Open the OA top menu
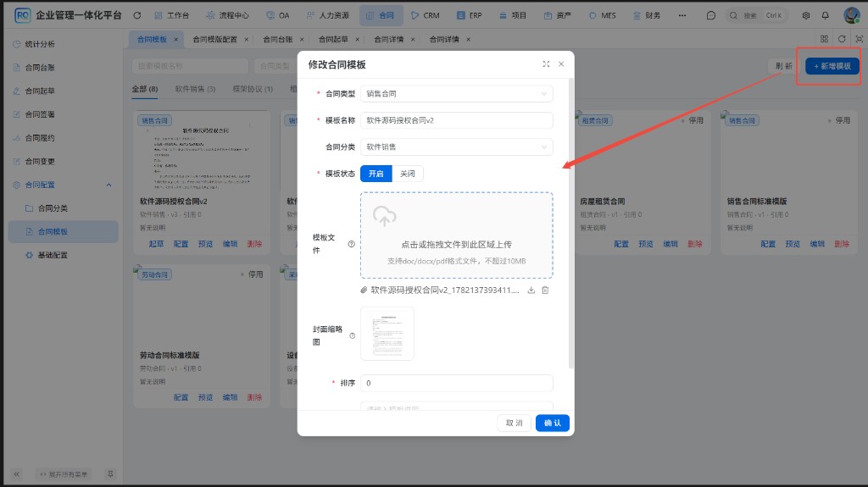Viewport: 868px width, 487px height. pos(278,15)
